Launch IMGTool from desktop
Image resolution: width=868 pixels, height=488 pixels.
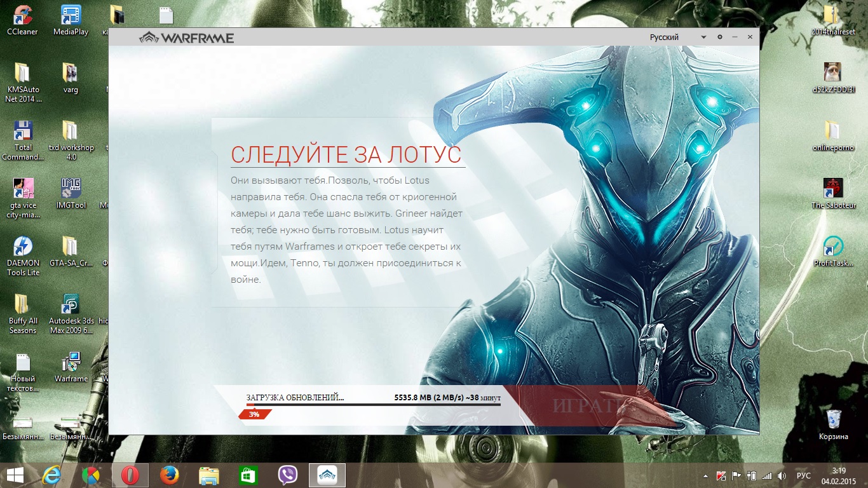click(71, 194)
